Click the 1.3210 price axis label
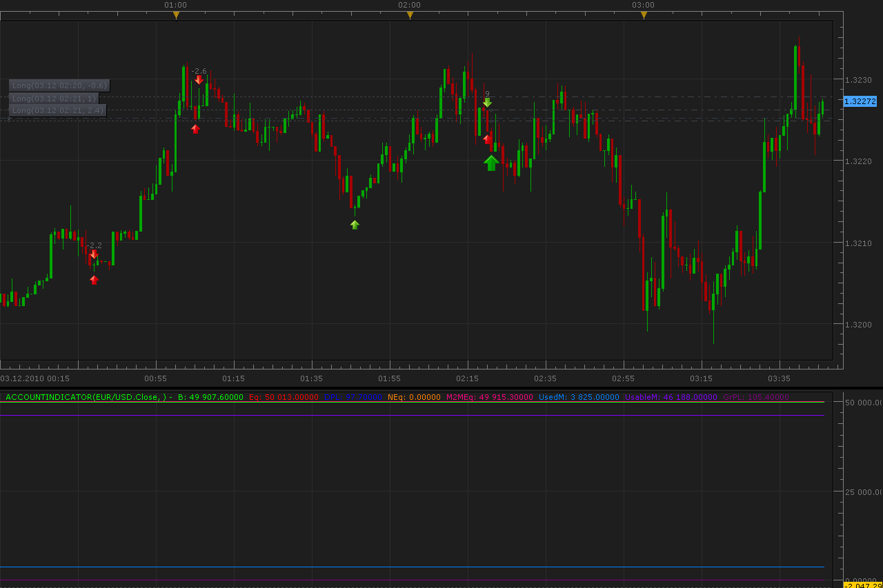883x588 pixels. pos(859,243)
